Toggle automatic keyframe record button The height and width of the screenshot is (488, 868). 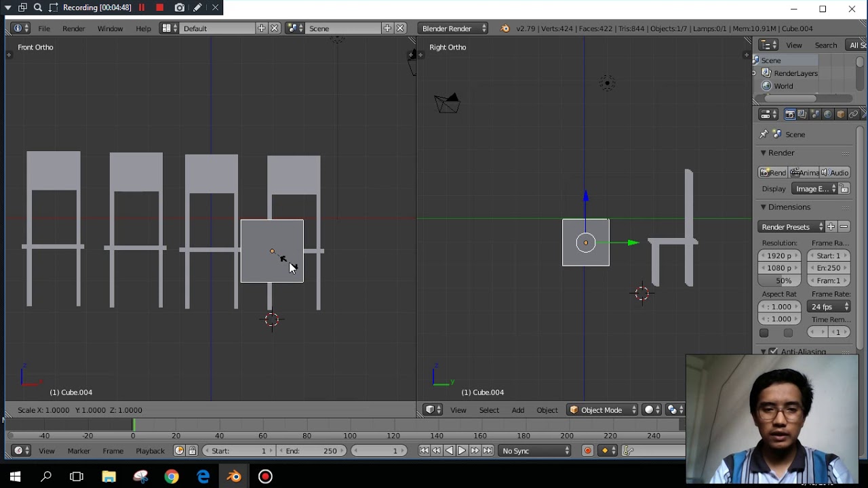(587, 451)
